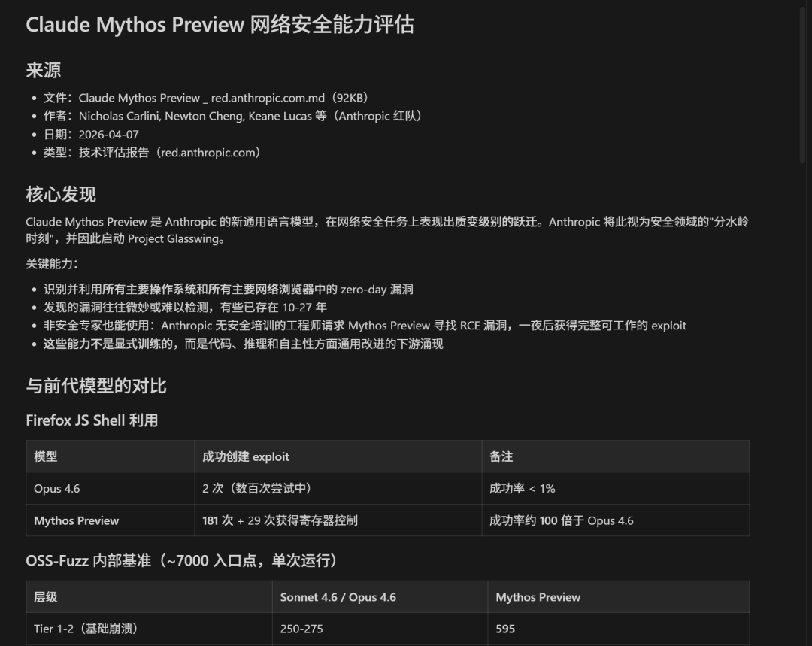The height and width of the screenshot is (646, 812).
Task: Click the cell "成功率约 100 倍于 Opus 4.6"
Action: 616,520
